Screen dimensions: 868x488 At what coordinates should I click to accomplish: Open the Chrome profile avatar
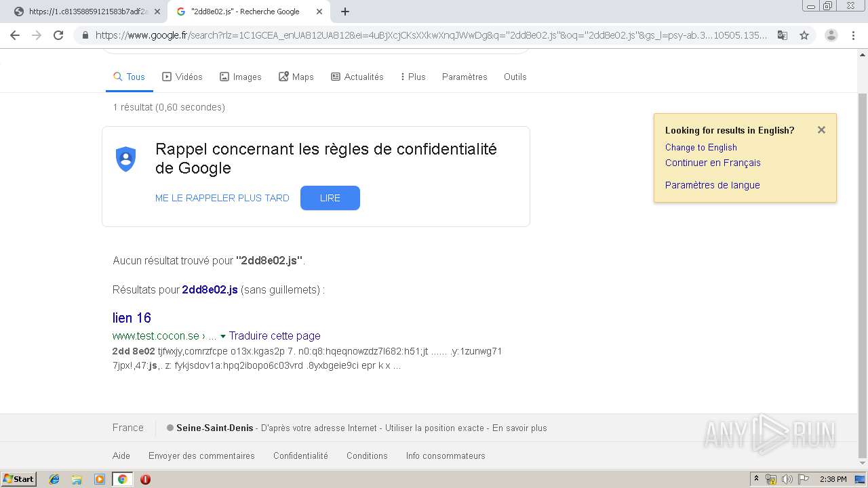(831, 35)
